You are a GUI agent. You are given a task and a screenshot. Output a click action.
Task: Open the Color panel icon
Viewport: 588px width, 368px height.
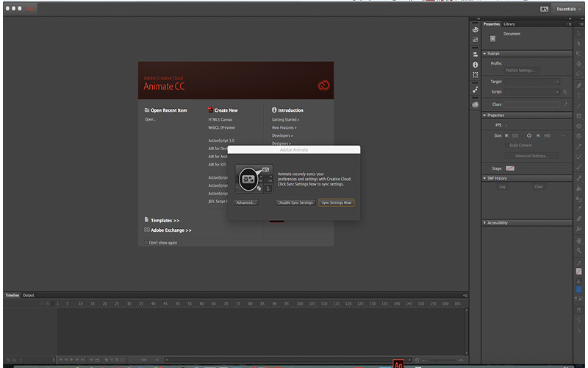pos(475,29)
